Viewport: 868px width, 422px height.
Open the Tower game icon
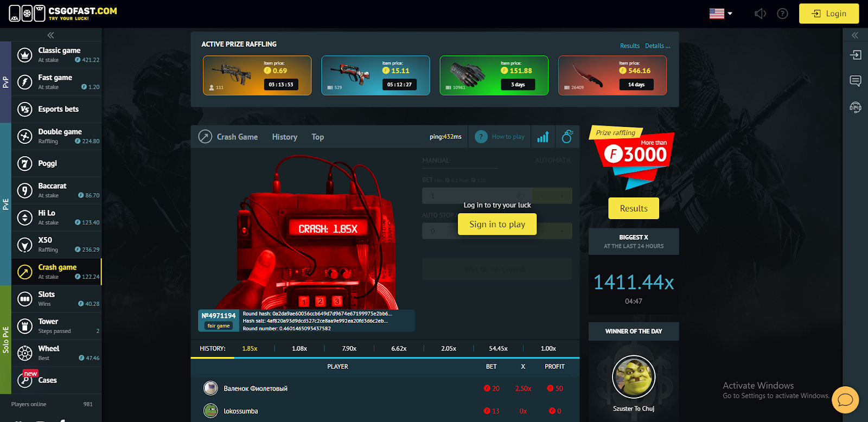coord(24,326)
